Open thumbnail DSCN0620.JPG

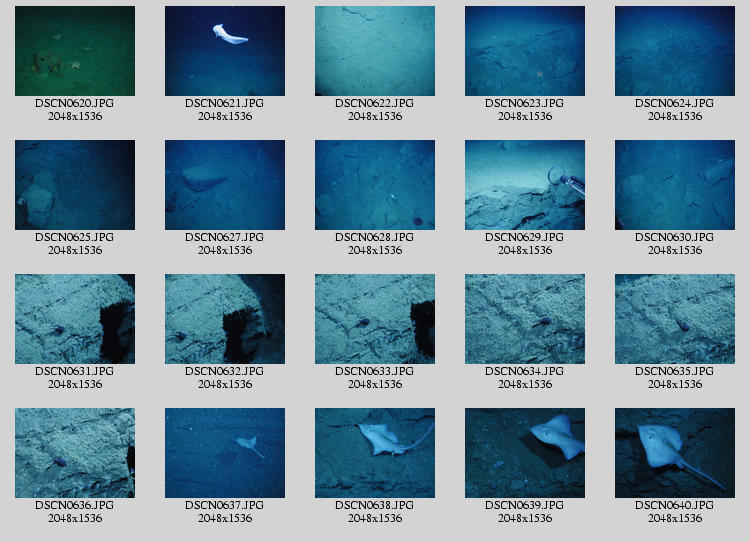[75, 51]
